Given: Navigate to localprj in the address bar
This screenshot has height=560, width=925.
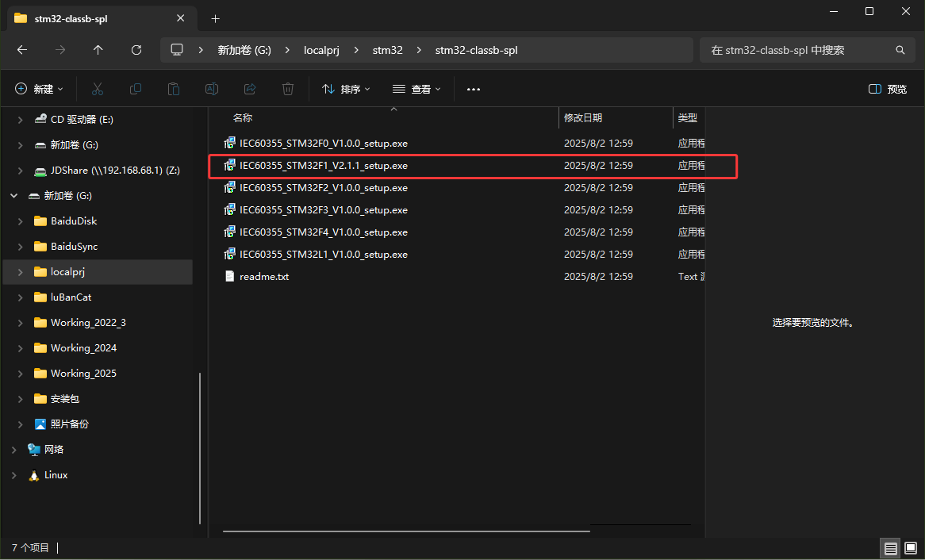Looking at the screenshot, I should (321, 50).
